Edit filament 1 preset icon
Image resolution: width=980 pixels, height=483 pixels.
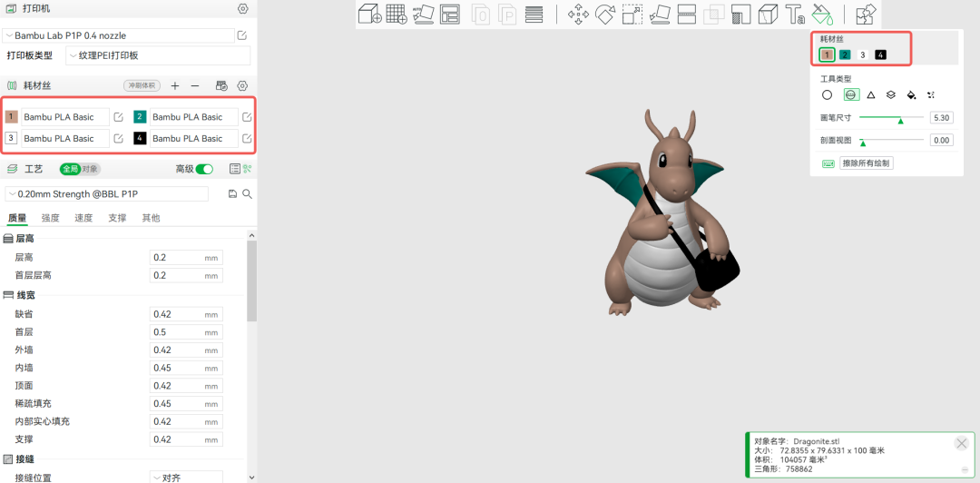click(x=118, y=117)
